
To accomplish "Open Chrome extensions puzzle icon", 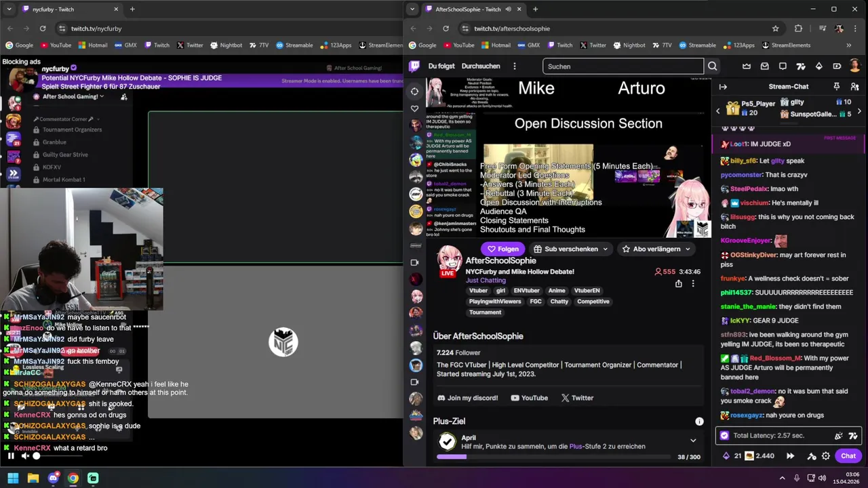I will pos(798,28).
